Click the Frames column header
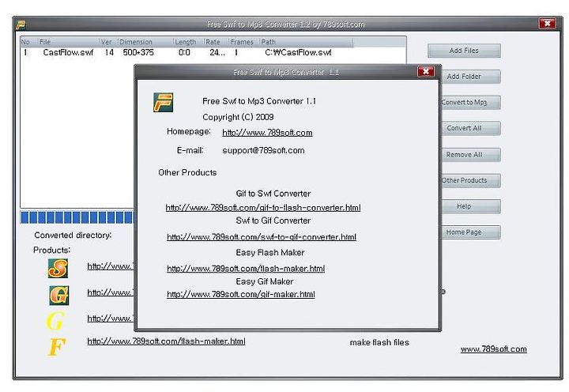Image resolution: width=569 pixels, height=392 pixels. pyautogui.click(x=244, y=42)
